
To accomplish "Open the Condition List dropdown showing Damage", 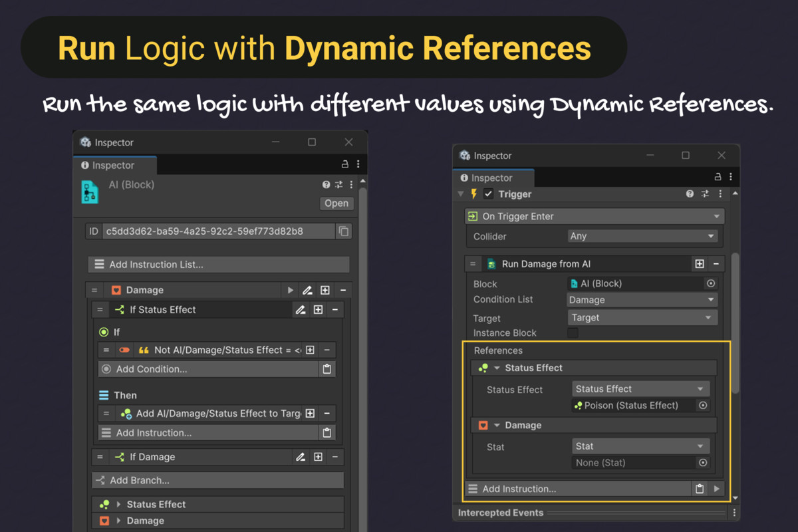I will pos(642,300).
